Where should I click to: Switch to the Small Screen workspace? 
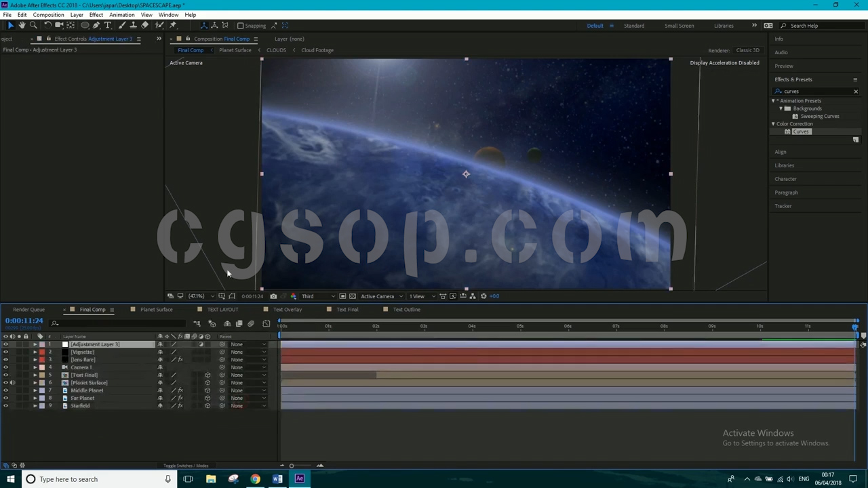pyautogui.click(x=679, y=26)
